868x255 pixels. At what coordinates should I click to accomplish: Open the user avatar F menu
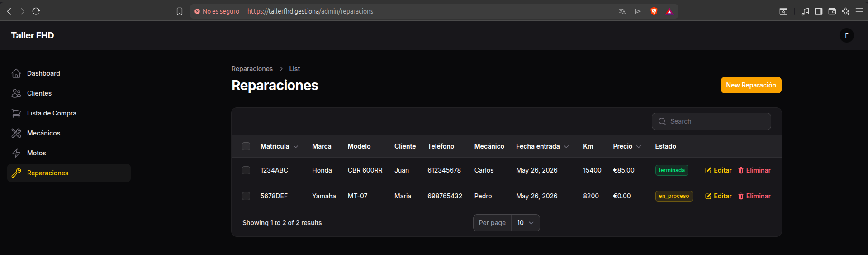847,35
